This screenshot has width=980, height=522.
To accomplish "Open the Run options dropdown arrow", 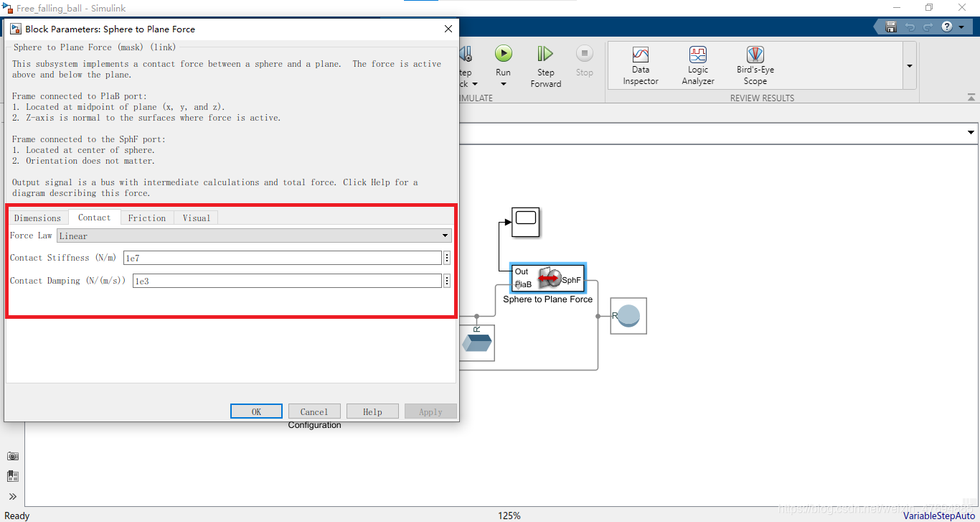I will [504, 84].
